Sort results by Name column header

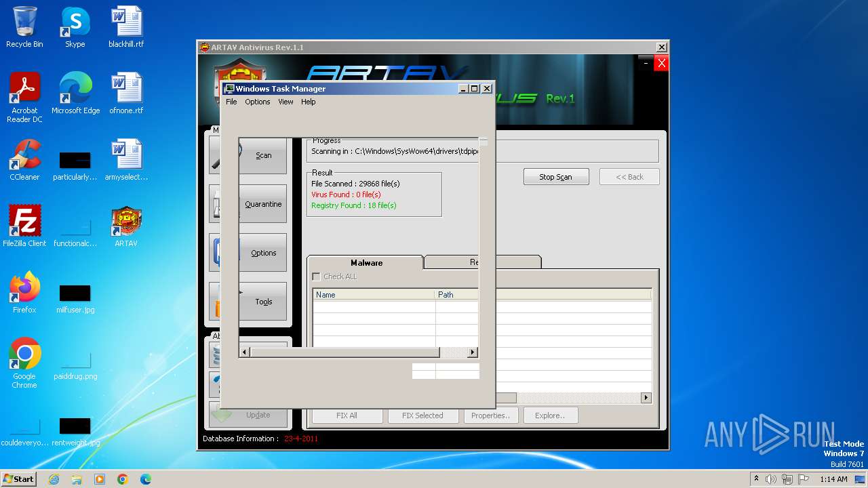pos(374,295)
